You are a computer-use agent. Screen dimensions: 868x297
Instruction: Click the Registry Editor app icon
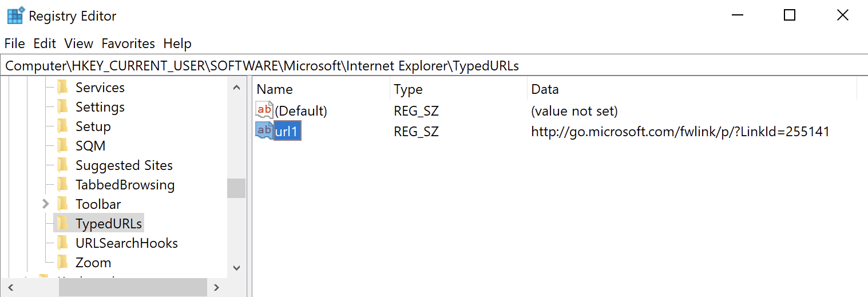(15, 15)
